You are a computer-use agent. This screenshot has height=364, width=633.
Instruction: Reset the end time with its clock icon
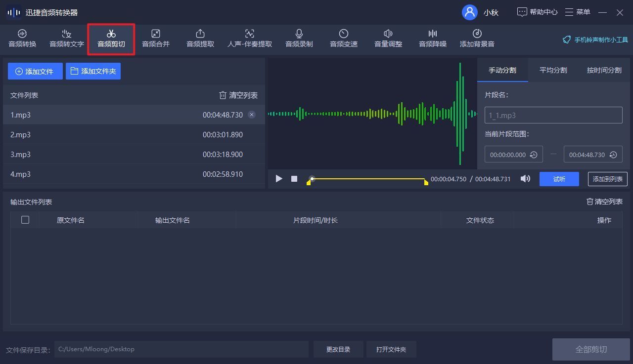click(x=613, y=155)
